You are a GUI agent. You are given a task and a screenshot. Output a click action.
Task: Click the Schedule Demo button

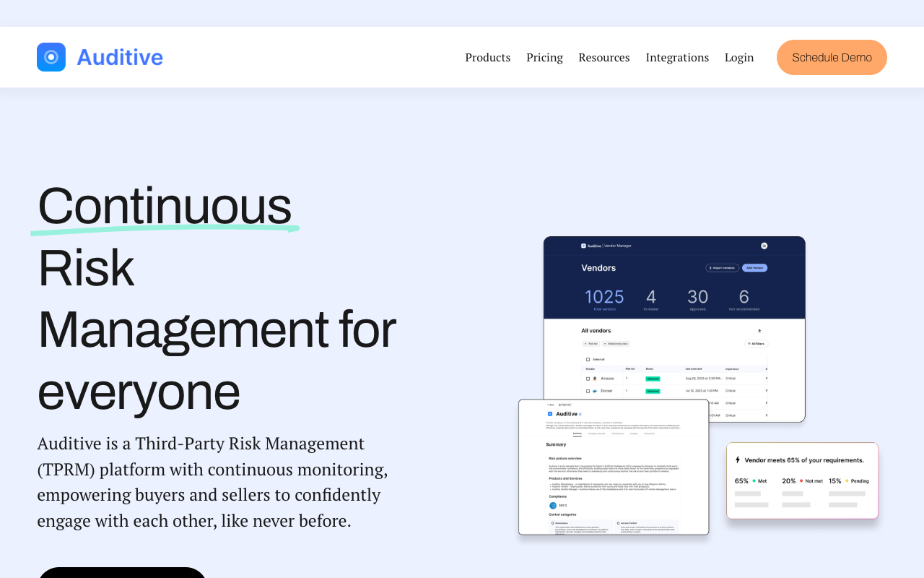click(832, 57)
